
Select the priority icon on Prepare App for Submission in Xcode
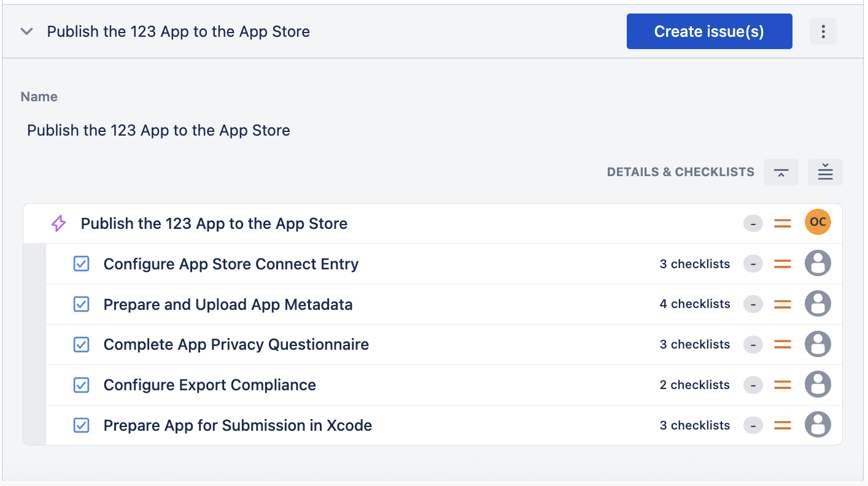[782, 425]
